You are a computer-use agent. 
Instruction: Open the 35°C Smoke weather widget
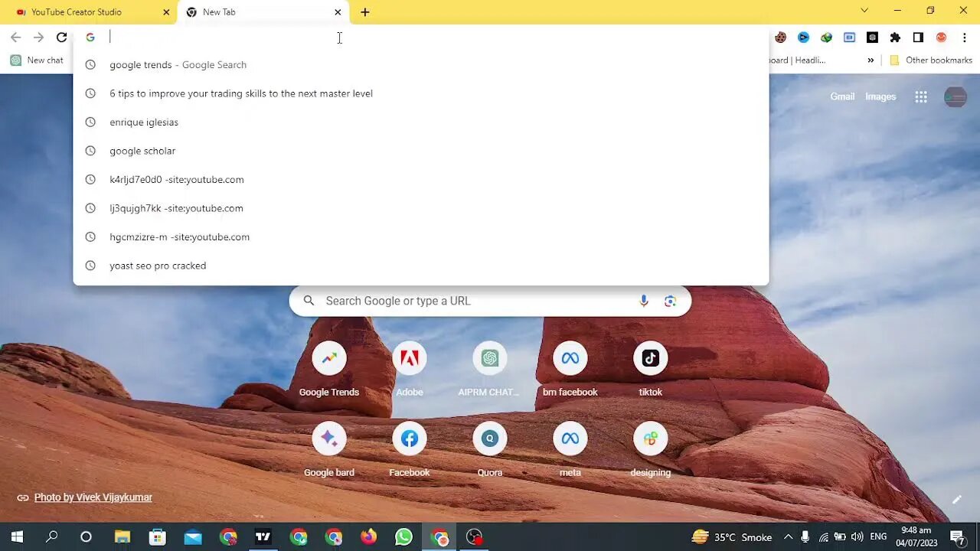click(731, 536)
